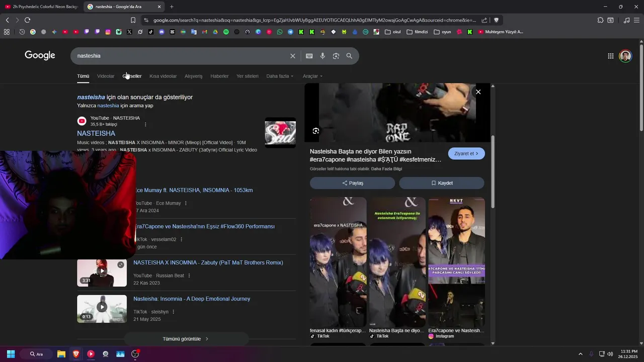This screenshot has width=644, height=362.
Task: Click in the Google search input field
Action: tap(181, 56)
